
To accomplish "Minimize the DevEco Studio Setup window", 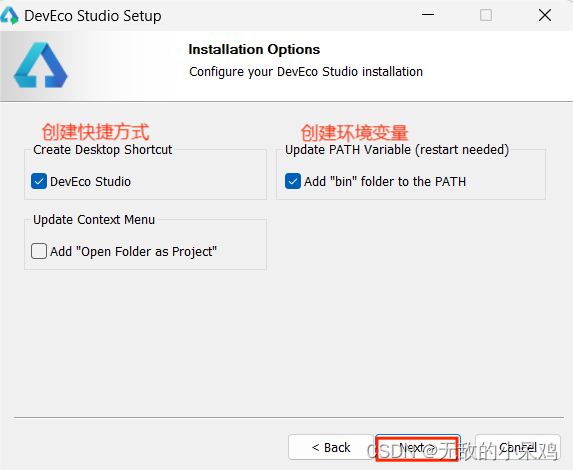I will 428,15.
